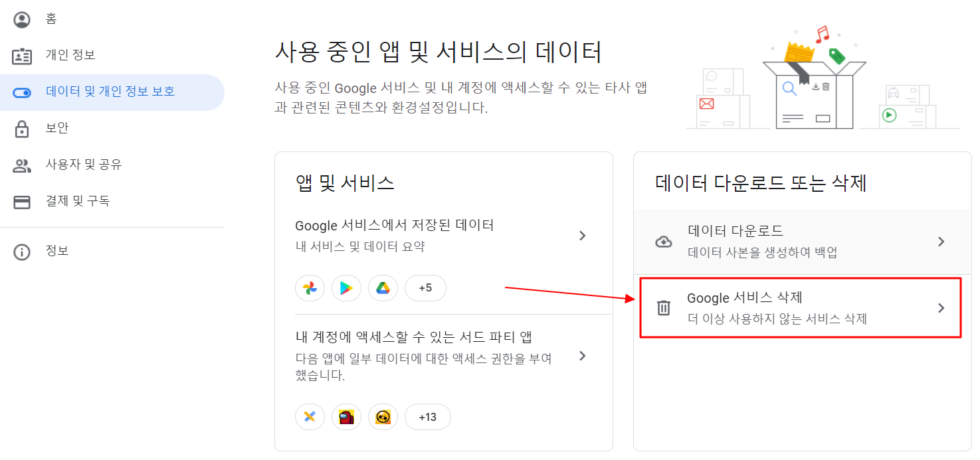Viewport: 980px width, 460px height.
Task: Click the crossed ruler and pencil app icon
Action: [x=310, y=417]
